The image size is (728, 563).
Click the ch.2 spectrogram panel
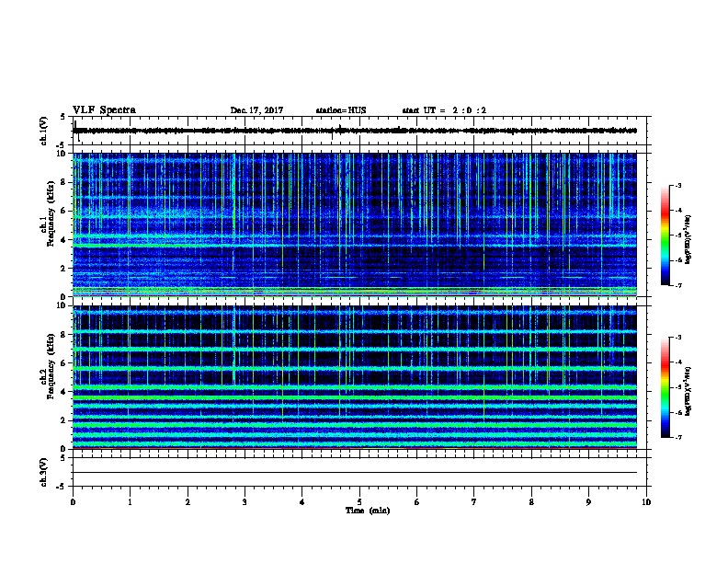pyautogui.click(x=355, y=377)
